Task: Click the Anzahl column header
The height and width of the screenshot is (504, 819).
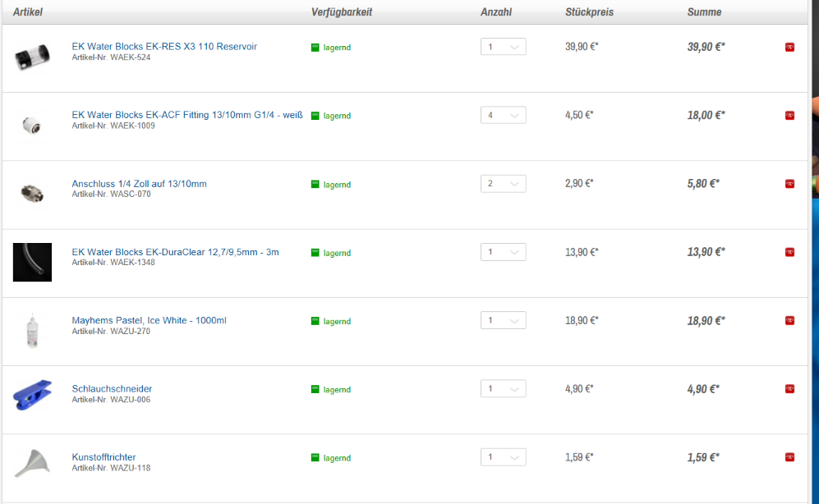Action: click(495, 12)
